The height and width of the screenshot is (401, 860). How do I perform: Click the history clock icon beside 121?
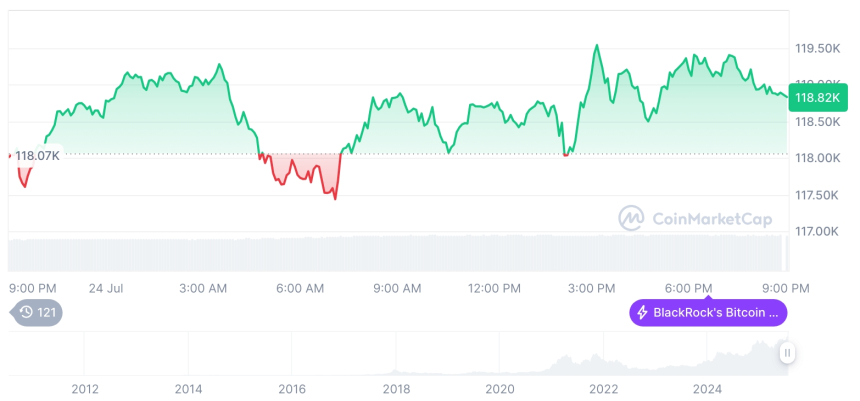[27, 313]
